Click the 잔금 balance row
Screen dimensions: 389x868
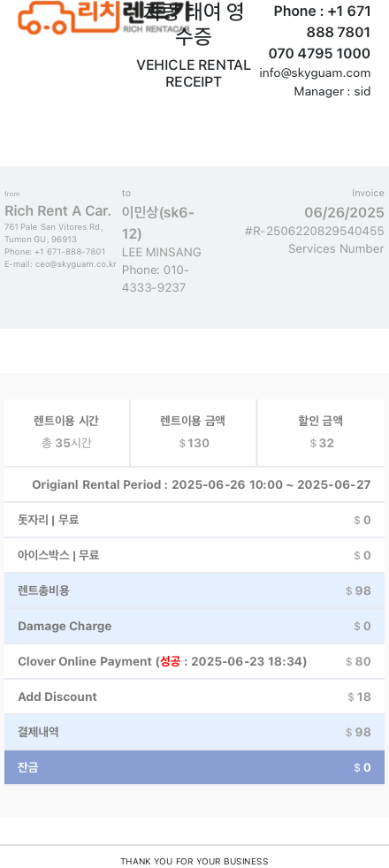[x=194, y=768]
